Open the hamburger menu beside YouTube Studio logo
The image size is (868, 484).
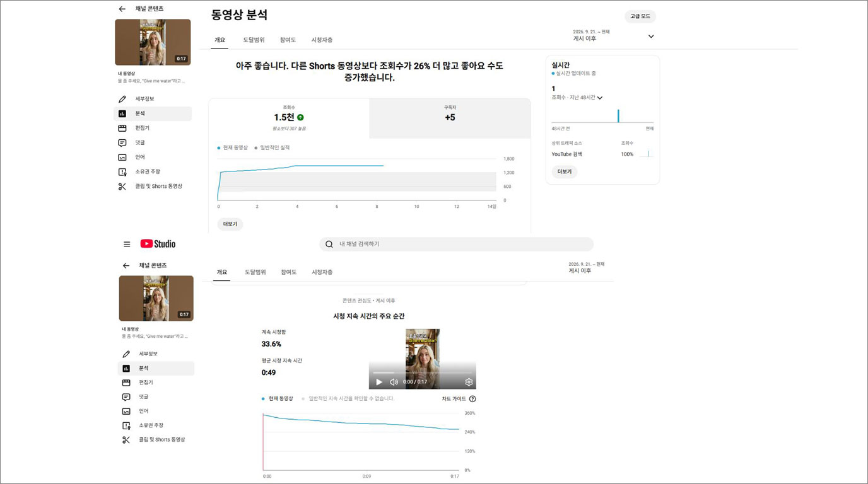click(x=127, y=244)
